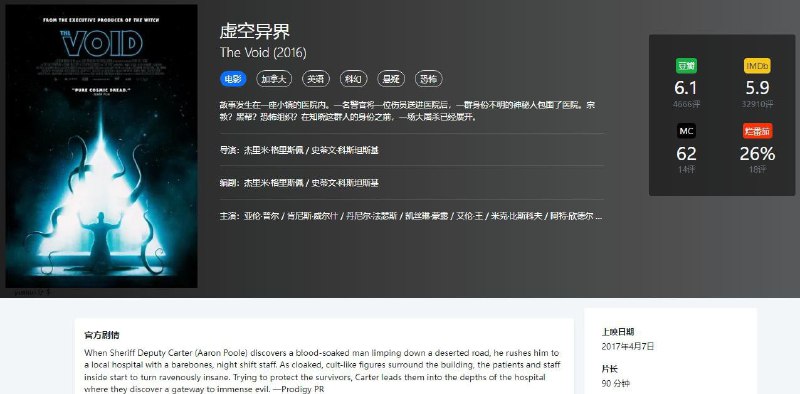Click the subtitle The Void (2016)
Screen dimensions: 800x394
(x=263, y=53)
